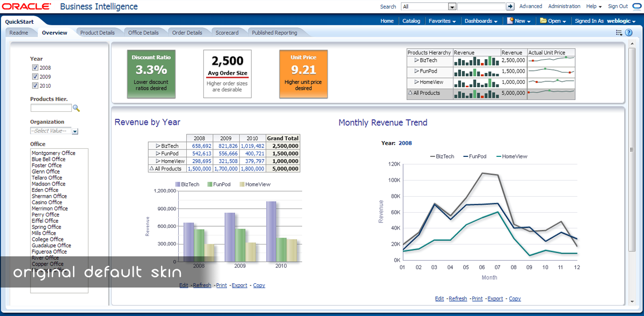Click the Open folder icon in header
The height and width of the screenshot is (316, 644).
point(543,21)
